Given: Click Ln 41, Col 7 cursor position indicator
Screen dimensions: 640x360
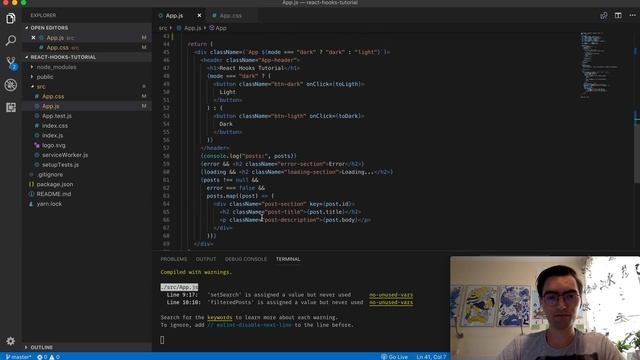Looking at the screenshot, I should (431, 357).
